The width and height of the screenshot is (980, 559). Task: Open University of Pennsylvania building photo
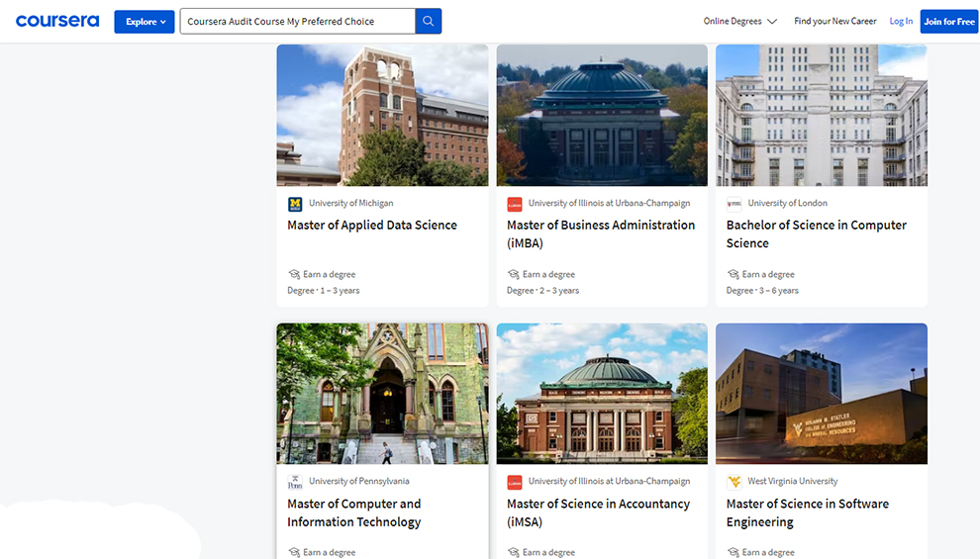point(382,394)
